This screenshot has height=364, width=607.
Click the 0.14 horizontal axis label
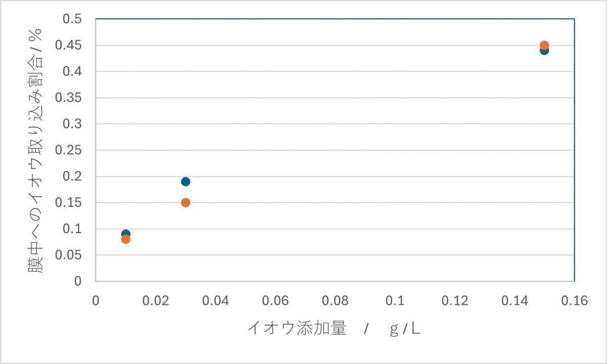514,301
